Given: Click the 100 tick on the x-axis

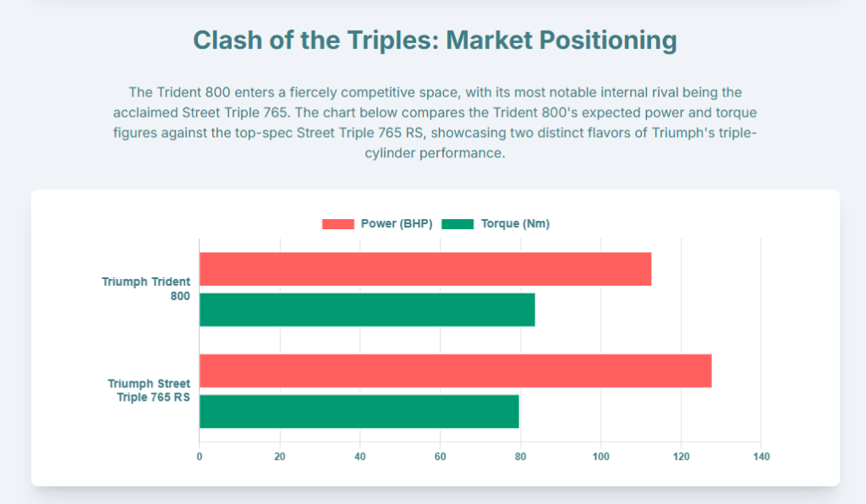Looking at the screenshot, I should coord(600,457).
